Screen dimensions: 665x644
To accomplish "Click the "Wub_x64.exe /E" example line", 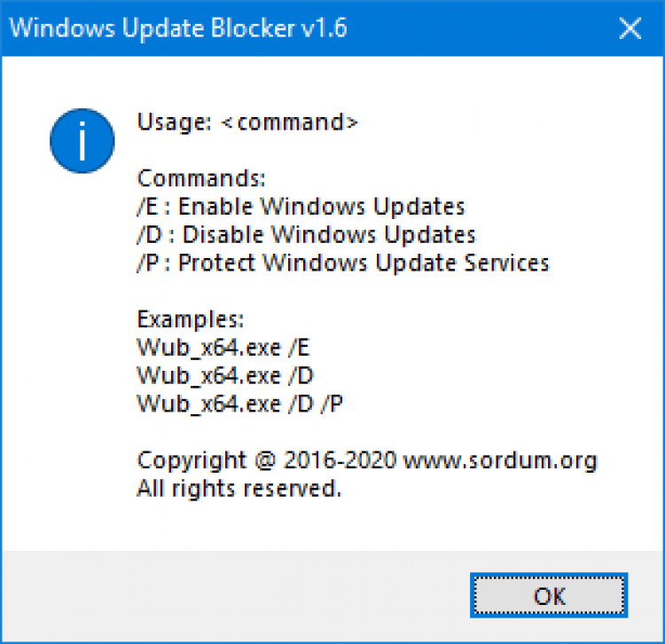I will (x=224, y=347).
